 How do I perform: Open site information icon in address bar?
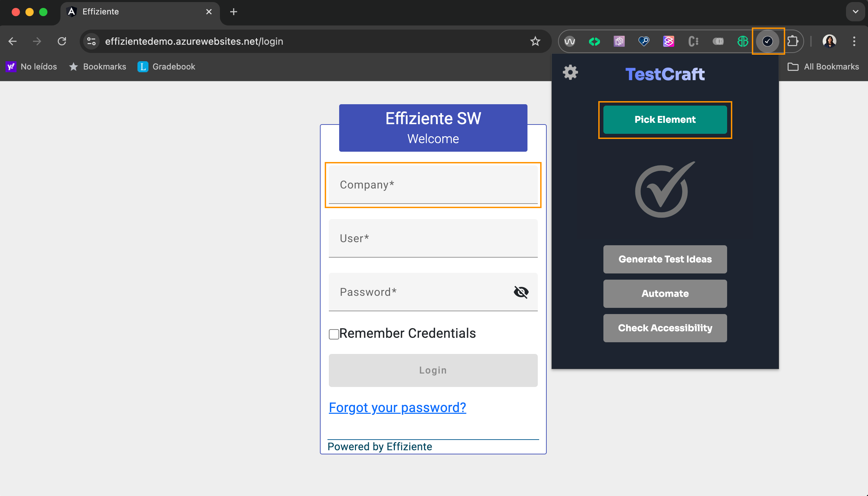click(x=91, y=41)
